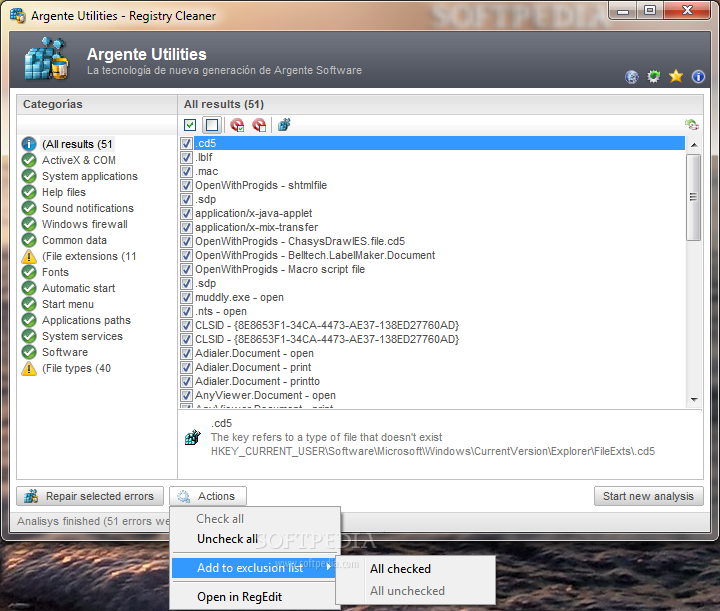Click the globe icon in header
This screenshot has height=611, width=720.
[632, 77]
